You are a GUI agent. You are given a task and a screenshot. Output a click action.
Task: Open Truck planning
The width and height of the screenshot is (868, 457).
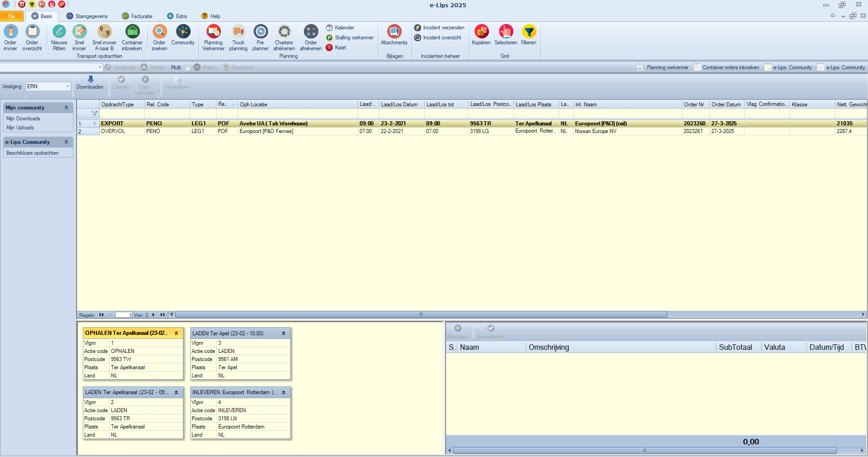click(238, 38)
